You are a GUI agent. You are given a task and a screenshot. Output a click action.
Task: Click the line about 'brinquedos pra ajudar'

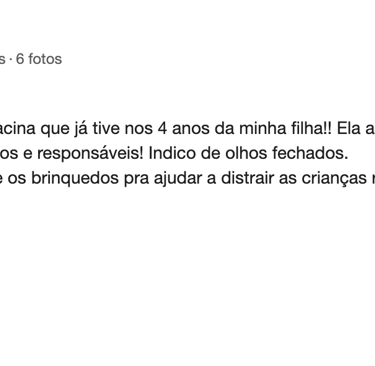[x=187, y=178]
